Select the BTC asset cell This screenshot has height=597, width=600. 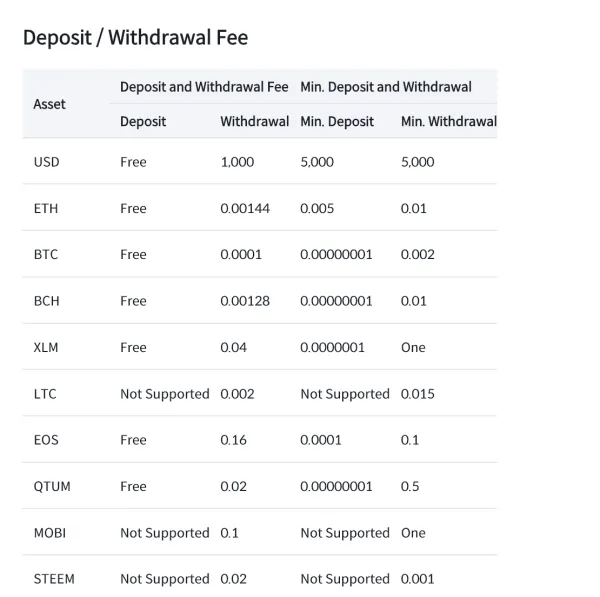tap(46, 254)
